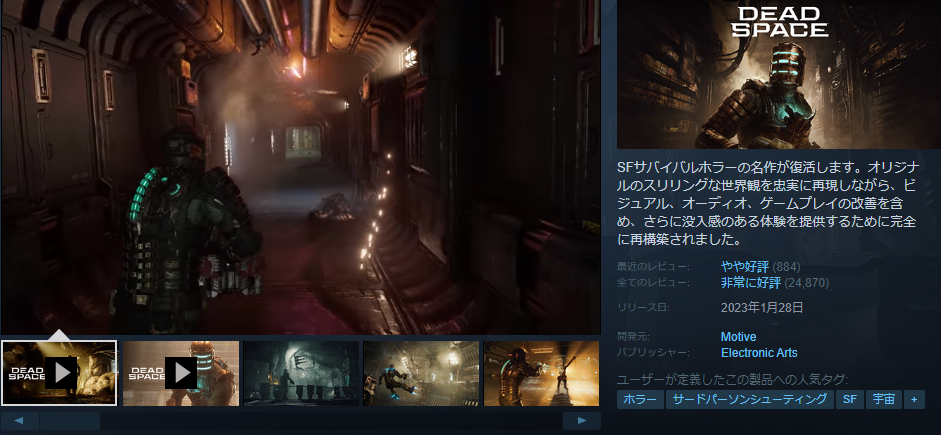
Task: Click the サードパーソンシューティング tag
Action: (x=750, y=400)
